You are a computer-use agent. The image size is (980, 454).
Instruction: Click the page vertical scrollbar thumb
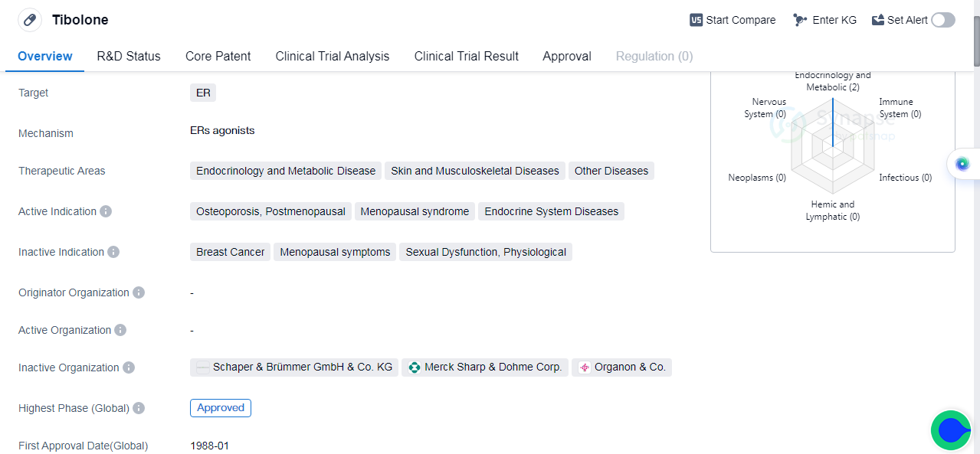point(976,38)
